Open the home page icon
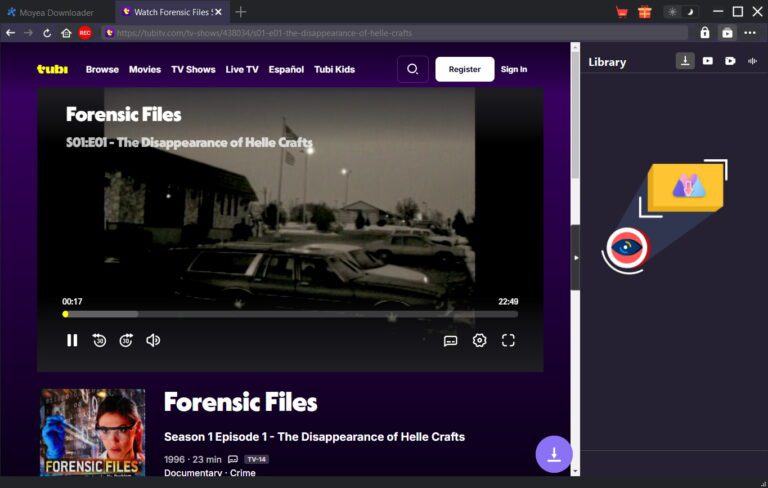 coord(66,33)
